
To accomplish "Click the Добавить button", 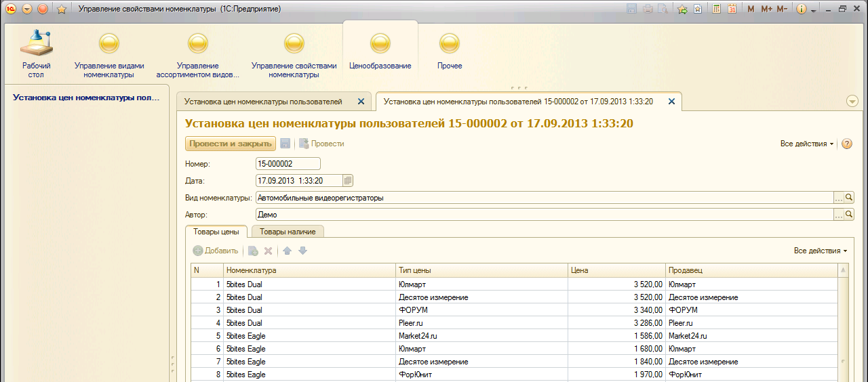I will point(216,251).
